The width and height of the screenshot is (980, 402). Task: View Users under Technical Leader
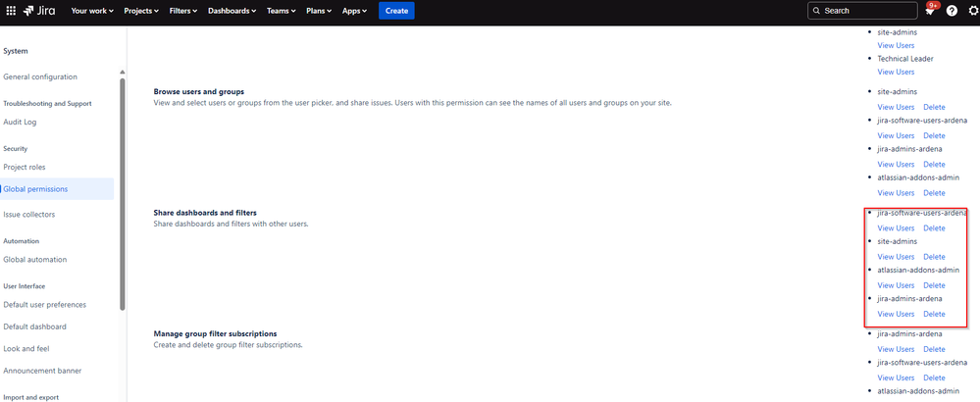(896, 73)
